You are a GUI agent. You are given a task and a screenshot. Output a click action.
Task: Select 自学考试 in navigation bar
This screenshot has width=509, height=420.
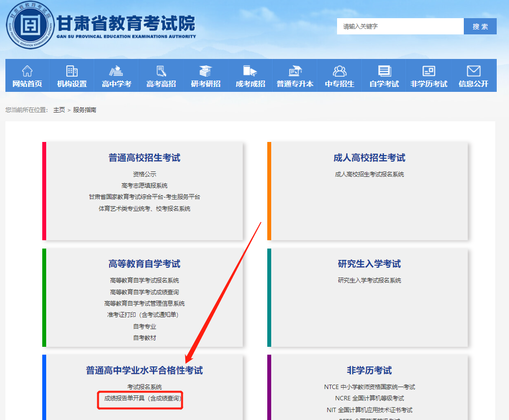pyautogui.click(x=384, y=76)
